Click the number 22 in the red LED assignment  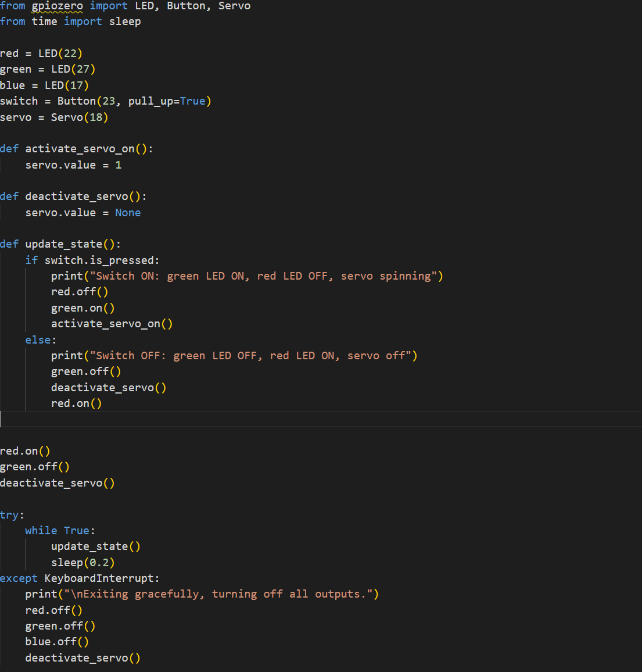(x=70, y=53)
